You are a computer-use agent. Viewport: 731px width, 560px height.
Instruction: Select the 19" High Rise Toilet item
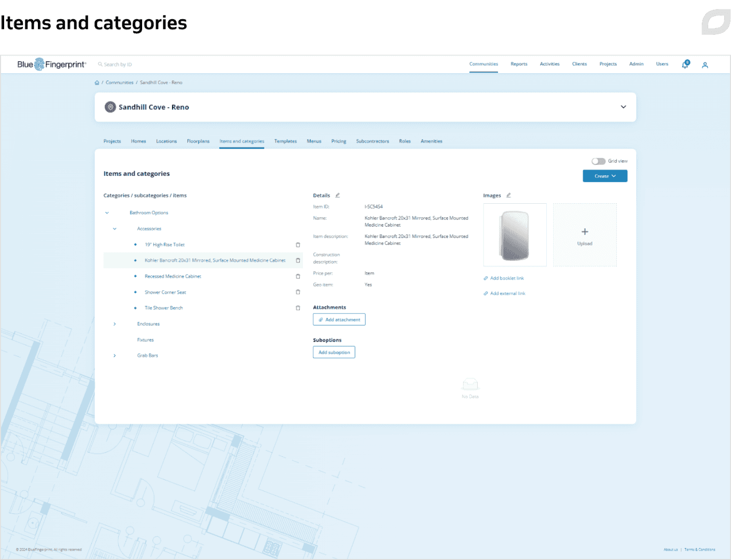coord(164,245)
